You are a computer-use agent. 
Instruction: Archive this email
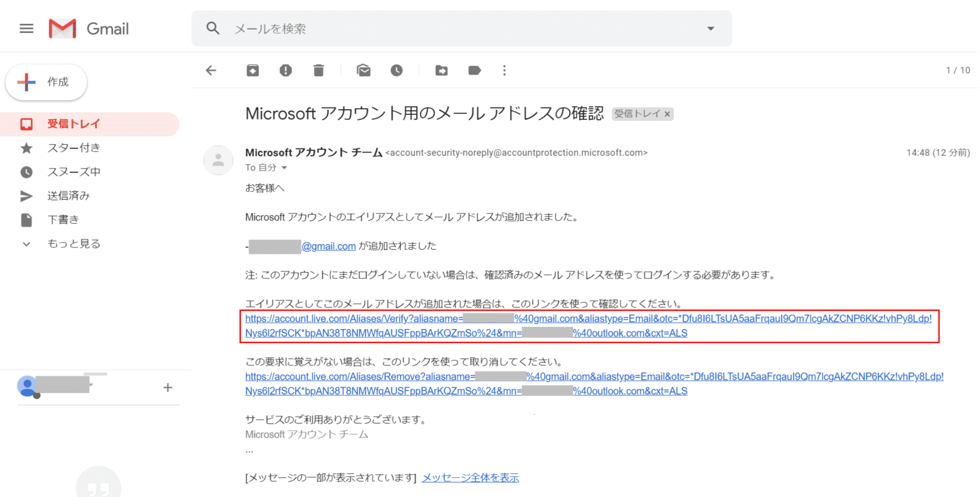253,70
